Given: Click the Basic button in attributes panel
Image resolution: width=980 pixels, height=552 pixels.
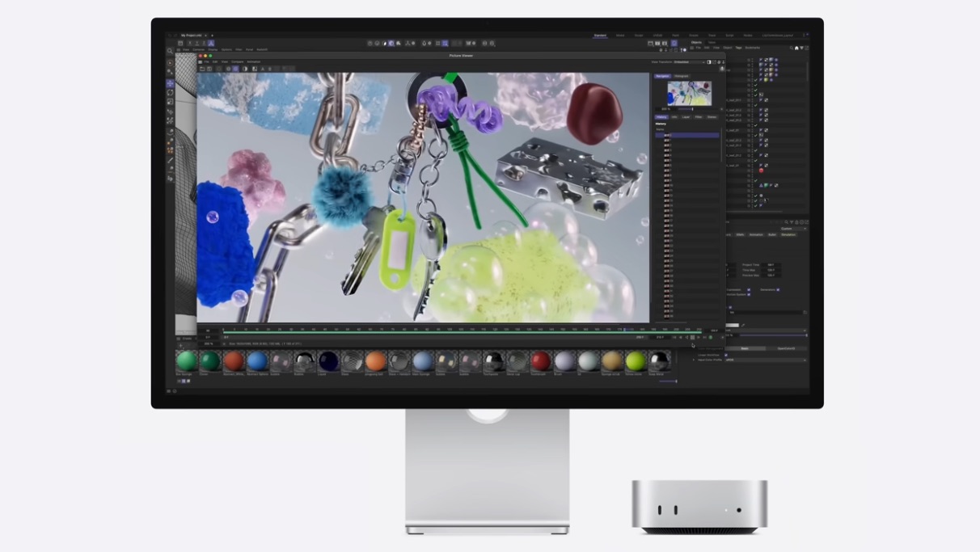Looking at the screenshot, I should pos(744,348).
